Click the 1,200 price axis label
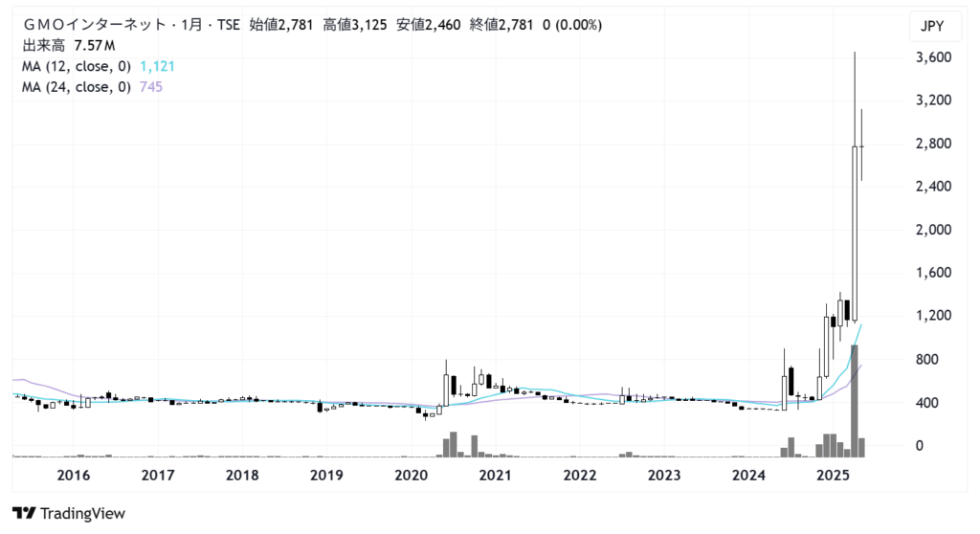Image resolution: width=980 pixels, height=534 pixels. (934, 316)
